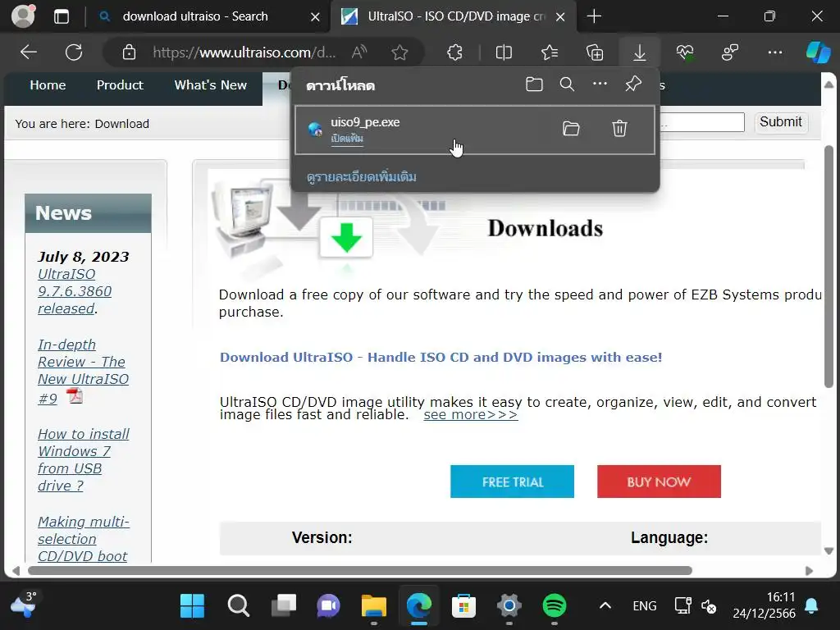Open Browser essentials heart icon
This screenshot has height=630, width=840.
(x=685, y=52)
